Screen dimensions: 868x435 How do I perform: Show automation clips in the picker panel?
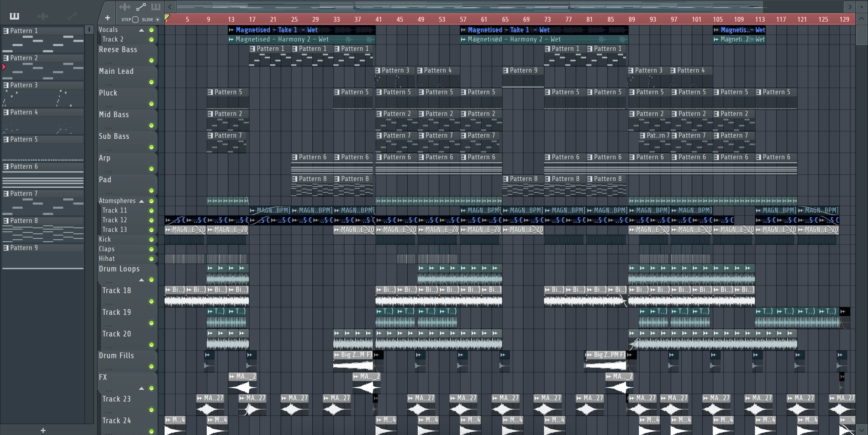(72, 16)
